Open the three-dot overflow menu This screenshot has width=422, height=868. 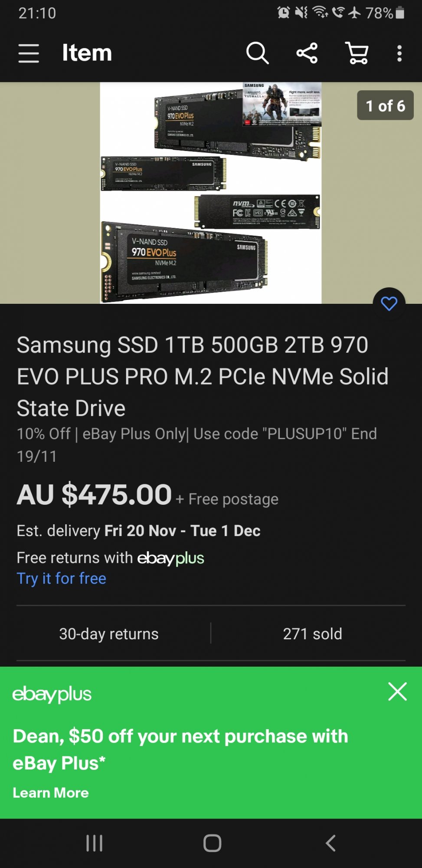pos(399,53)
